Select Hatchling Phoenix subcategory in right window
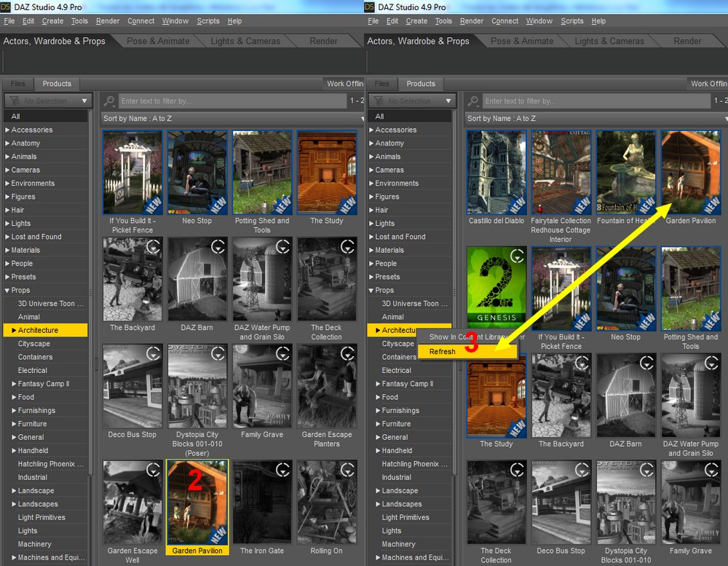This screenshot has height=566, width=728. pyautogui.click(x=409, y=464)
